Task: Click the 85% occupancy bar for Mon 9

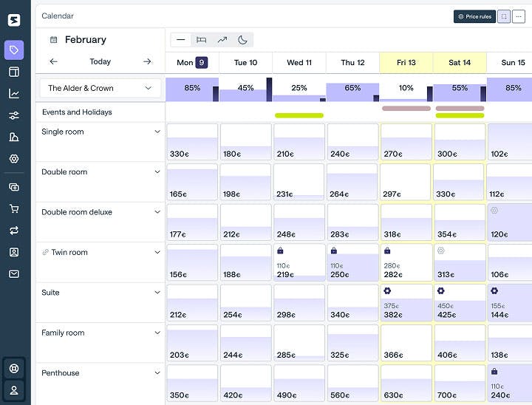Action: tap(192, 89)
